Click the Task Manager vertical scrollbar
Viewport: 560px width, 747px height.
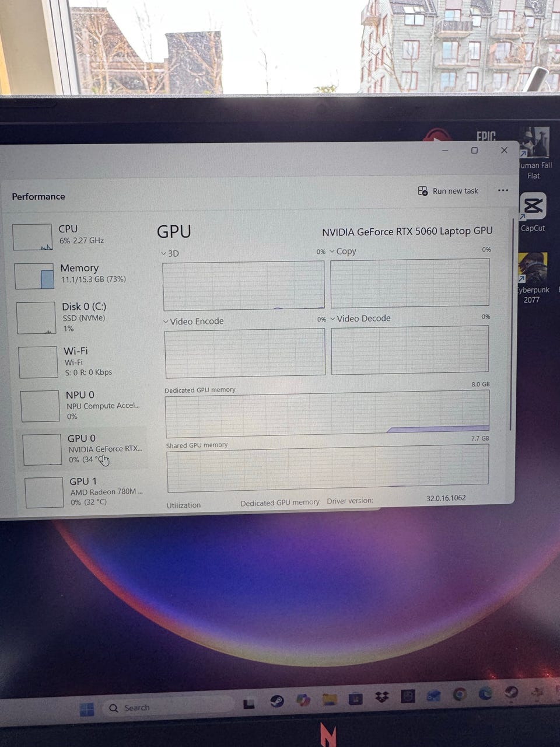[512, 324]
